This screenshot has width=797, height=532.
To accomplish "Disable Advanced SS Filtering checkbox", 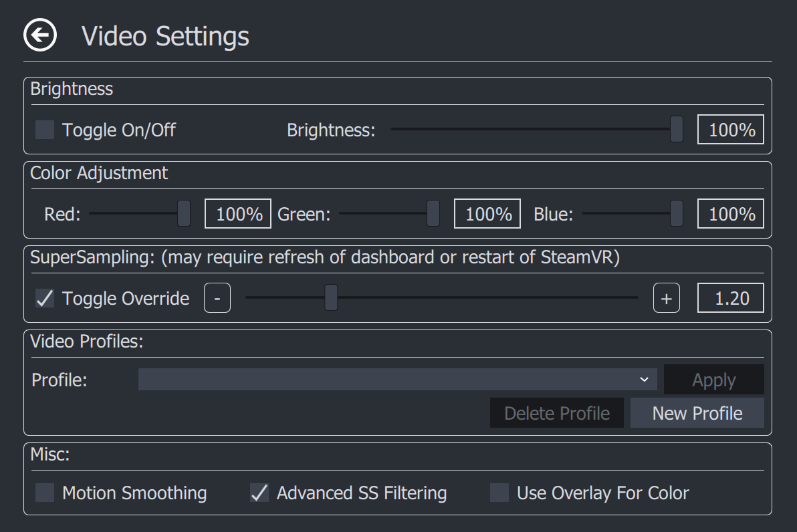I will pyautogui.click(x=259, y=493).
